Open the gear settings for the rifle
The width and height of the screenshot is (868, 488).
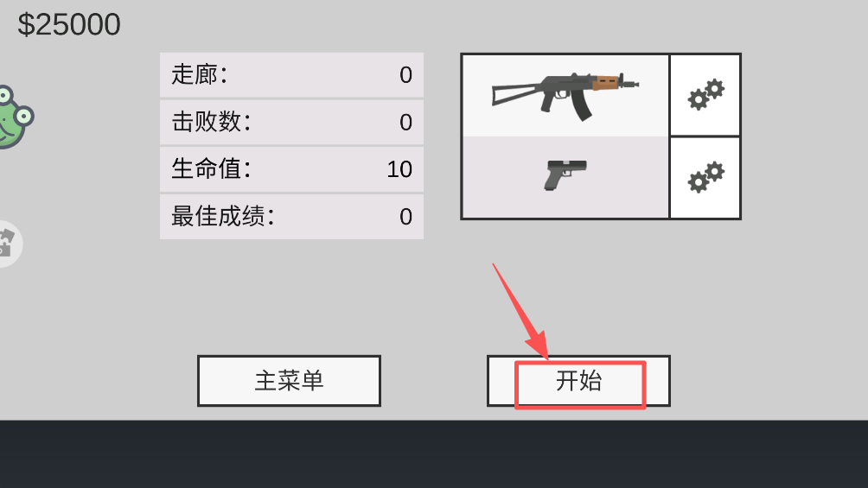click(x=705, y=95)
